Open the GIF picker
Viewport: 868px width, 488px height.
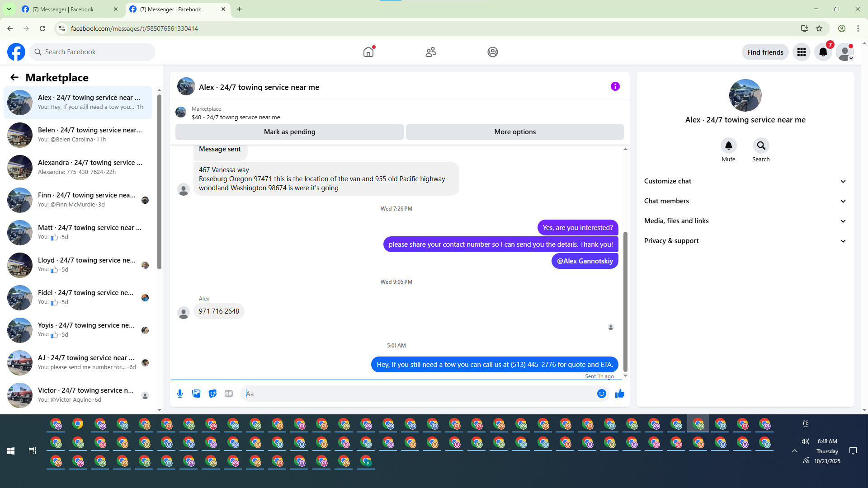(x=229, y=394)
